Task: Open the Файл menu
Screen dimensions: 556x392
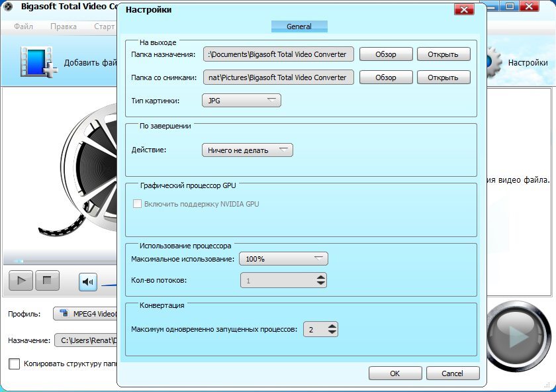Action: (x=23, y=26)
